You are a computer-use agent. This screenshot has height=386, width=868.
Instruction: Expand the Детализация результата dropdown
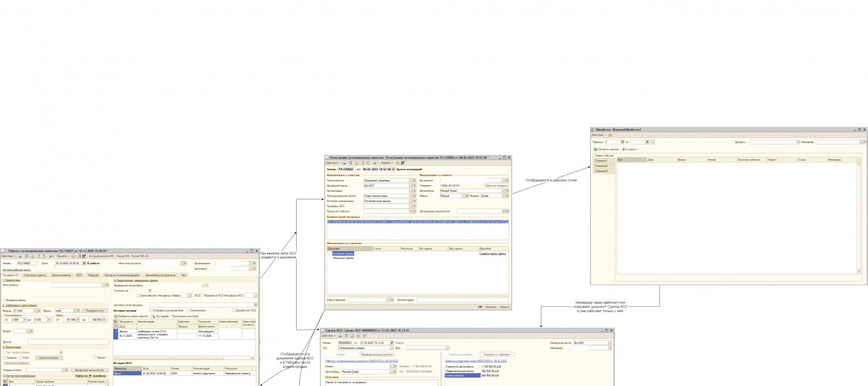[503, 211]
